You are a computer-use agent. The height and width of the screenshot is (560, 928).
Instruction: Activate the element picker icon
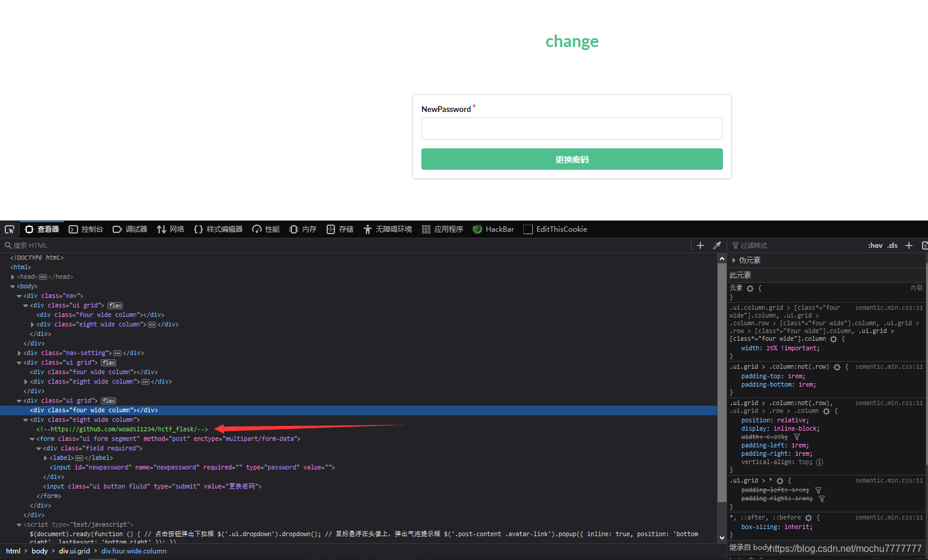tap(10, 229)
